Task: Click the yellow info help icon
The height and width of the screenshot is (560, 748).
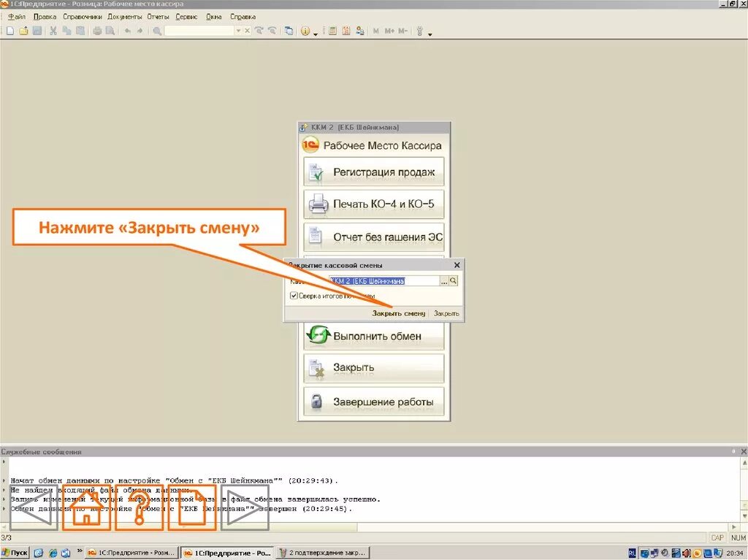Action: pos(305,31)
